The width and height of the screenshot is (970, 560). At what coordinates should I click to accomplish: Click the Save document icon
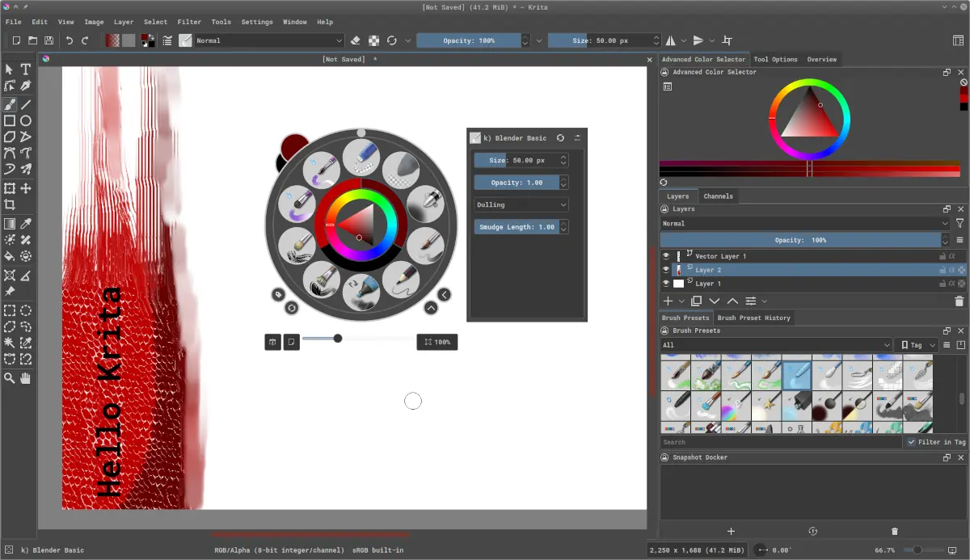[x=49, y=40]
